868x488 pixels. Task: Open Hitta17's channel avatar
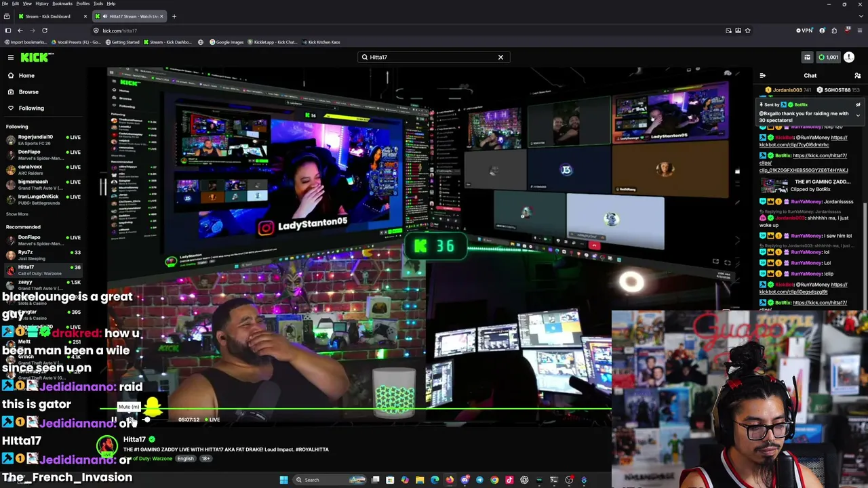tap(106, 445)
